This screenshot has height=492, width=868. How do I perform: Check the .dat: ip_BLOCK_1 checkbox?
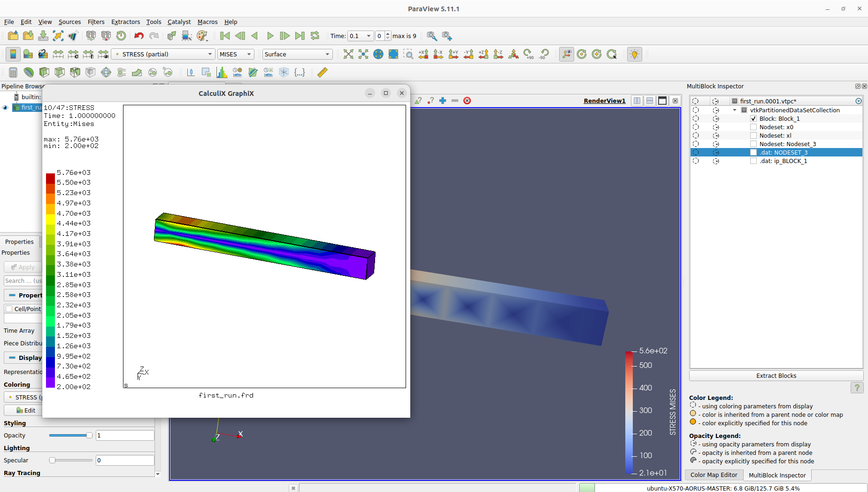[x=753, y=161]
